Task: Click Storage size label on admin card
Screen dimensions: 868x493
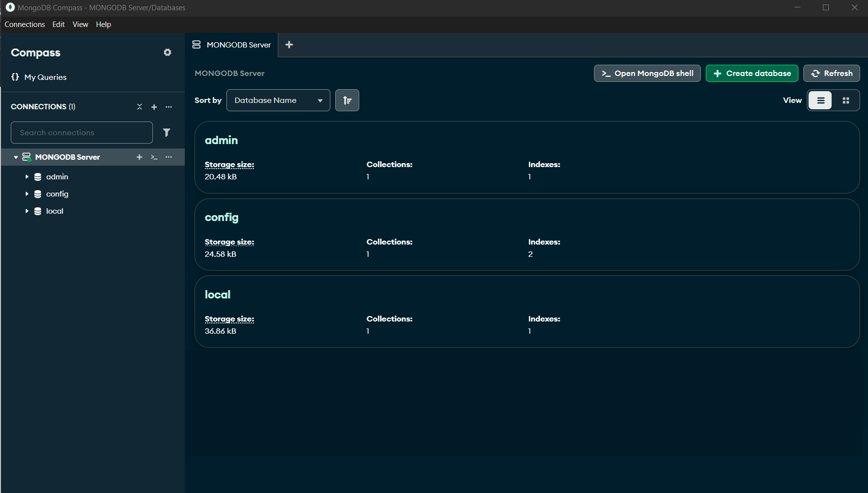Action: point(229,165)
